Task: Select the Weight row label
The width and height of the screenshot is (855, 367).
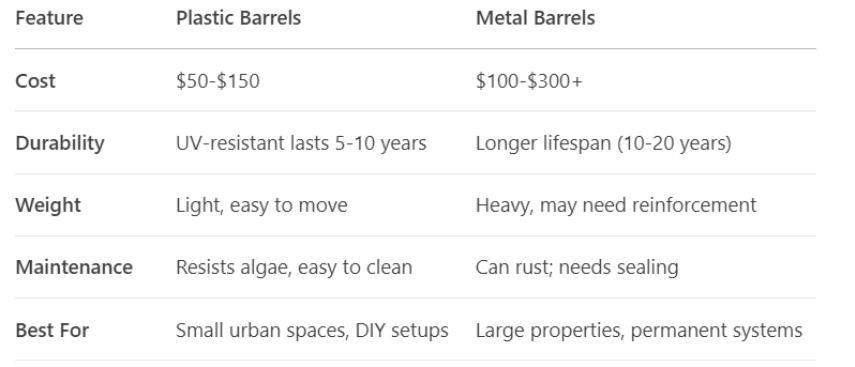Action: [x=48, y=205]
